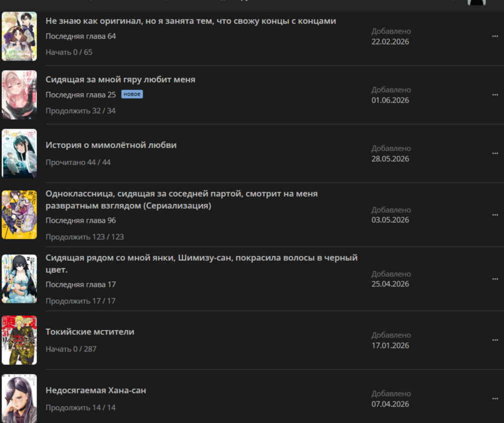Viewport: 504px width, 423px height.
Task: Open title Токийские мстители
Action: (x=90, y=332)
